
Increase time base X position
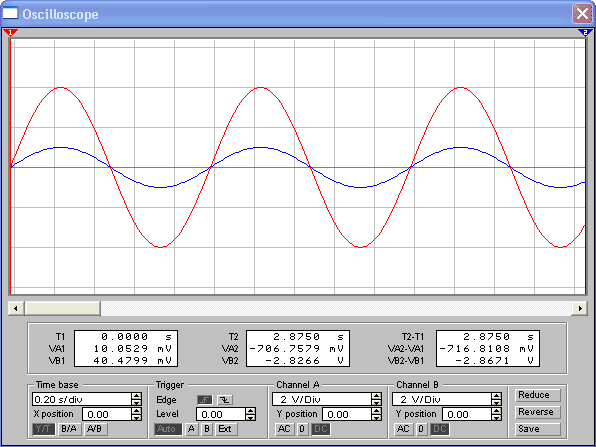(x=136, y=411)
